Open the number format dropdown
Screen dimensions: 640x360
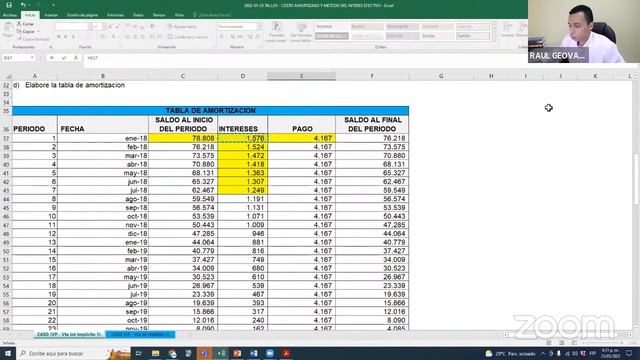click(x=259, y=27)
